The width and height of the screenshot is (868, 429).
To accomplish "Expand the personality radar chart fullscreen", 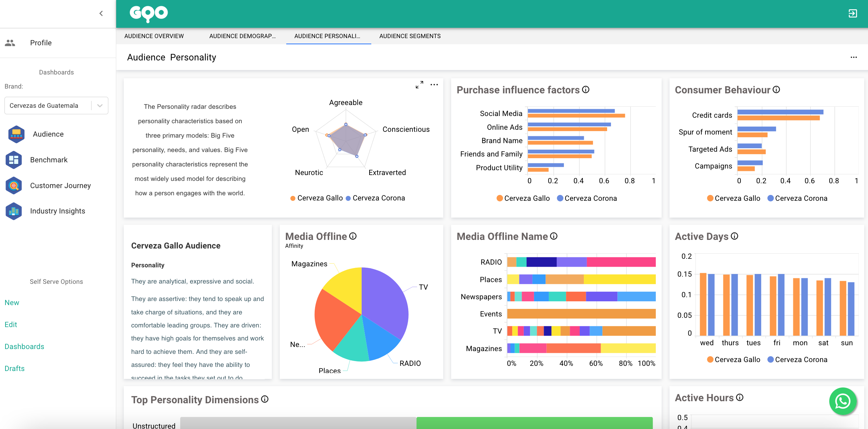I will 419,85.
